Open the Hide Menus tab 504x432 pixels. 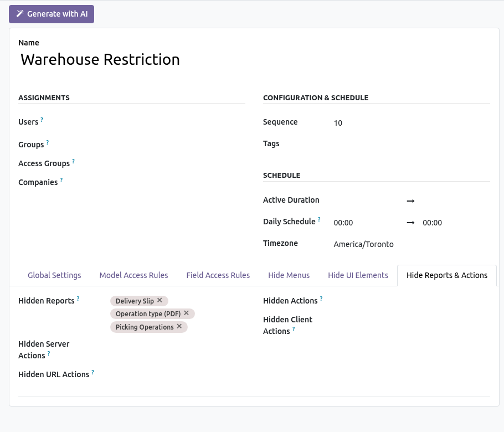(289, 275)
